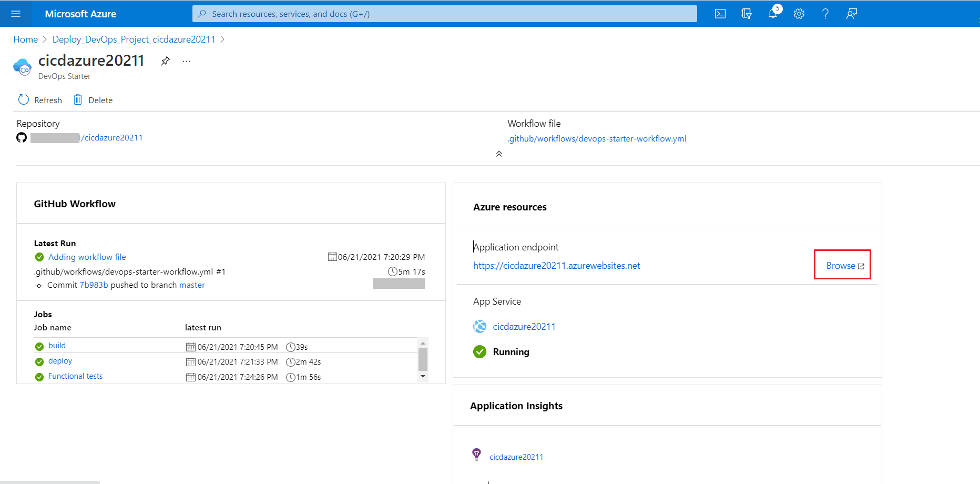Click the Refresh command

click(x=40, y=100)
